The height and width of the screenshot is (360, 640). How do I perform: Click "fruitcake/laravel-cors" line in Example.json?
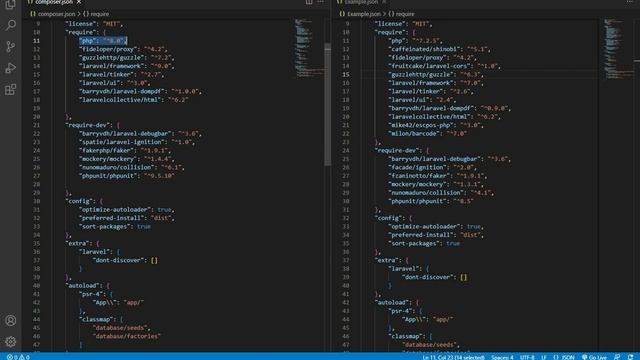(x=444, y=66)
